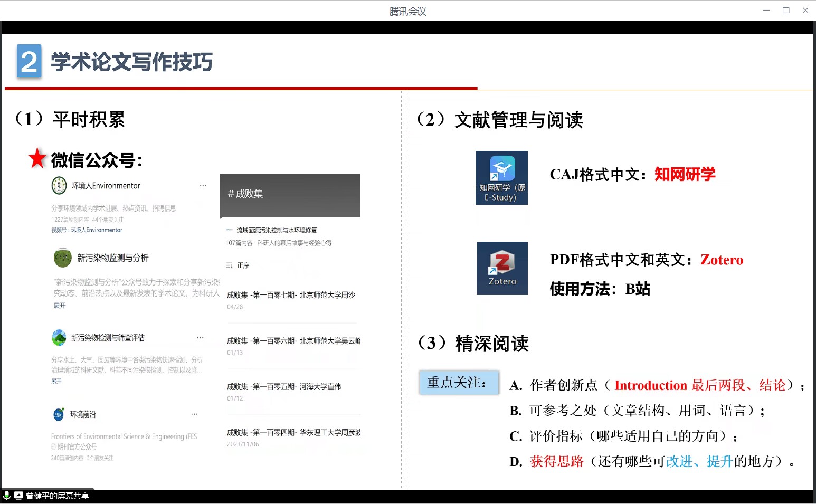Click the 新污染物检测与筛查评估 avatar icon
Screen dimensions: 816x504
point(59,338)
